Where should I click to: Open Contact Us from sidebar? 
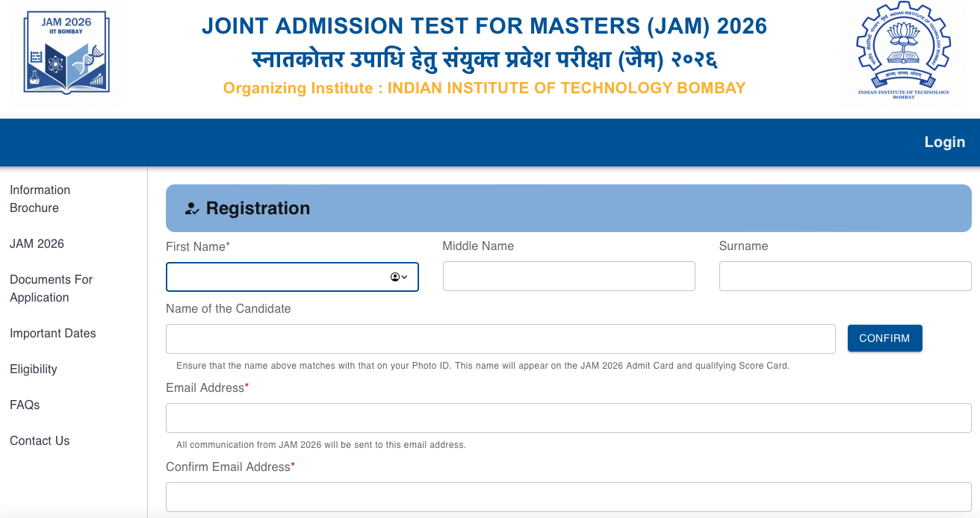[x=40, y=441]
